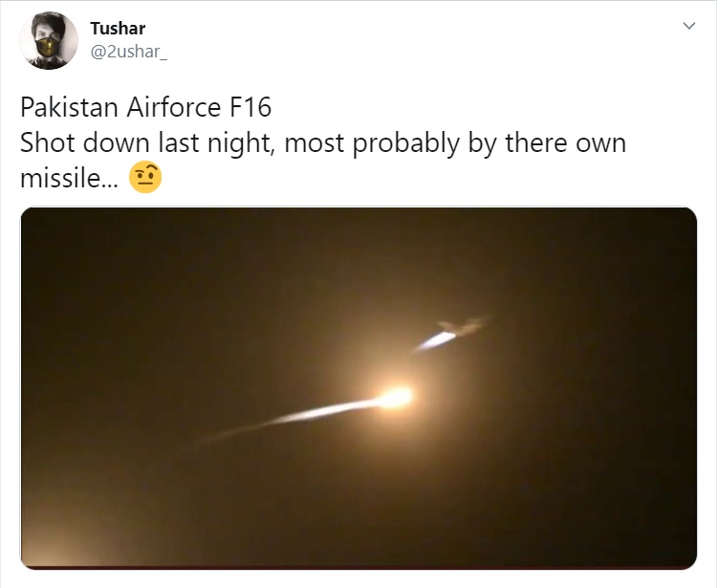Click the display name Tushar
Viewport: 717px width, 588px height.
click(118, 28)
